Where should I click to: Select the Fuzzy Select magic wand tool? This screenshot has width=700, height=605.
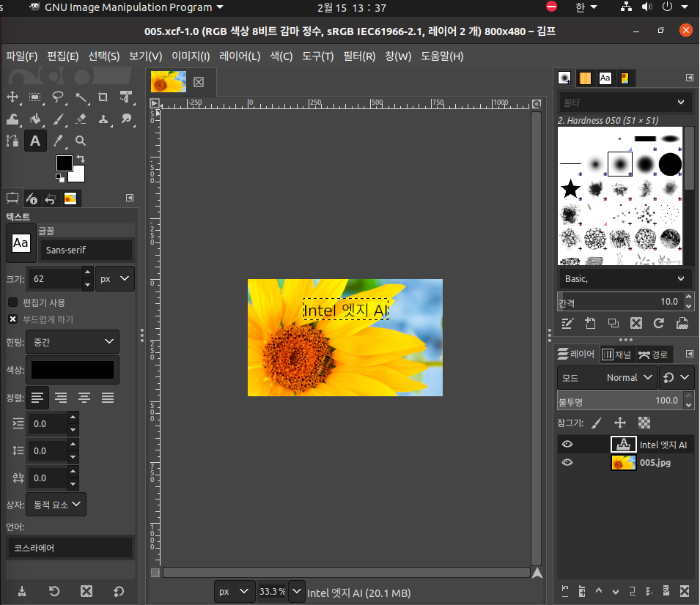point(81,97)
